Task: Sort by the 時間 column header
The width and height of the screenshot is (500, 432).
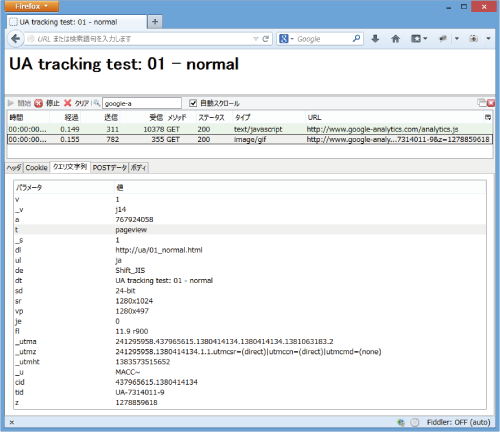Action: click(28, 117)
